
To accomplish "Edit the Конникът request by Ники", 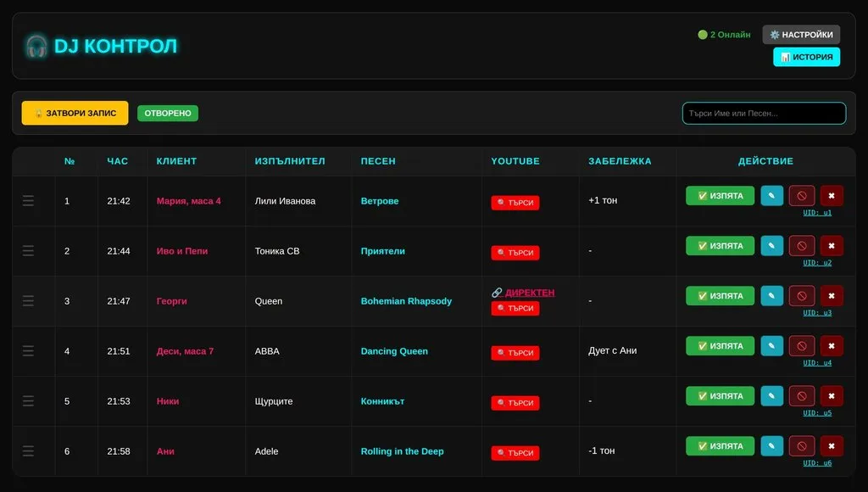I will coord(771,395).
